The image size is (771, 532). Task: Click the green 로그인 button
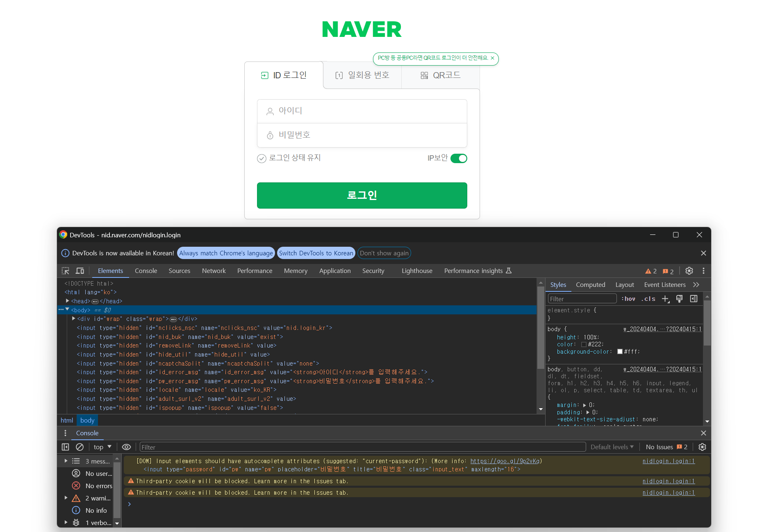point(362,196)
